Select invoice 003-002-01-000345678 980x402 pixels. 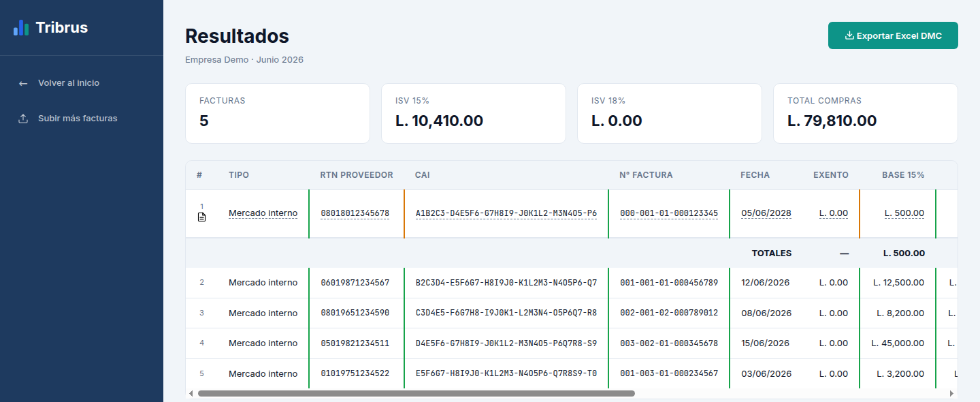[x=669, y=343]
